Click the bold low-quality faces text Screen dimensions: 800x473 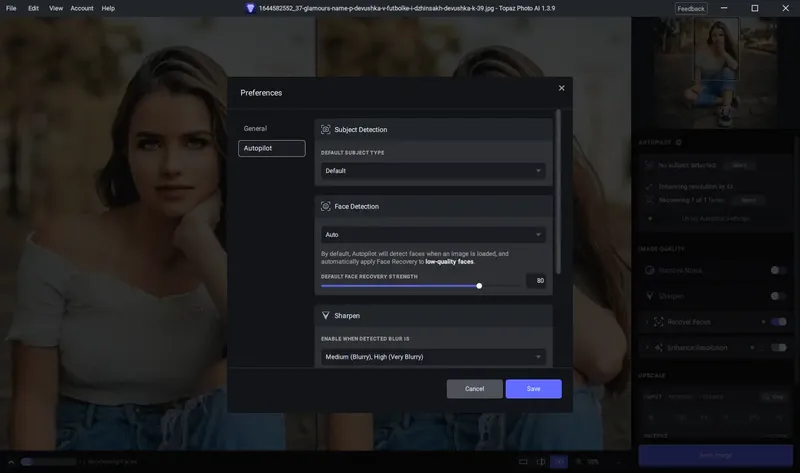coord(449,262)
